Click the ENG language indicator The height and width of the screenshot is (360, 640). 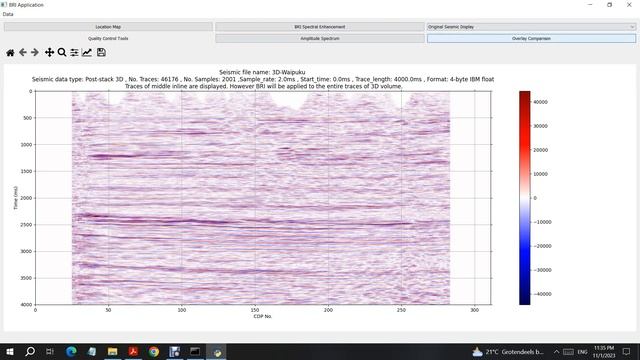tap(582, 351)
